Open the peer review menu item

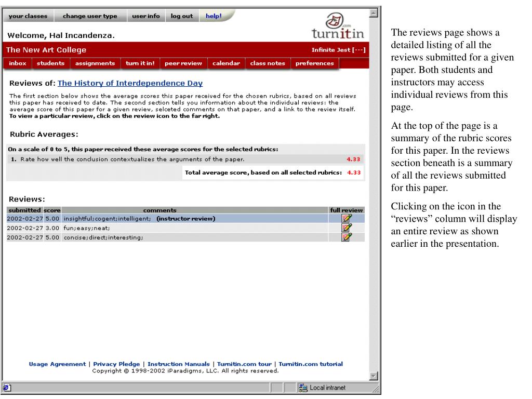(x=183, y=63)
